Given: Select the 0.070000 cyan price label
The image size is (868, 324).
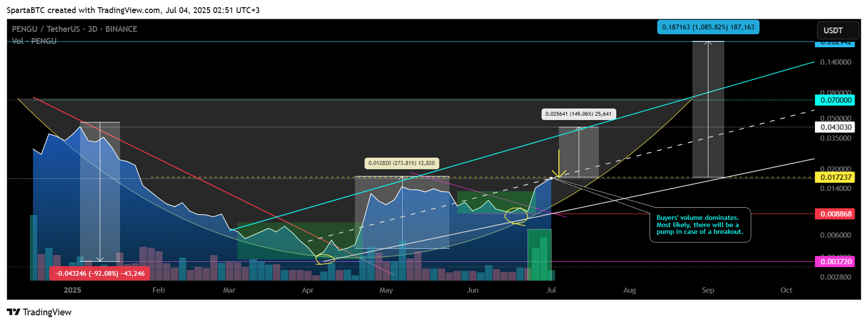Looking at the screenshot, I should tap(834, 100).
